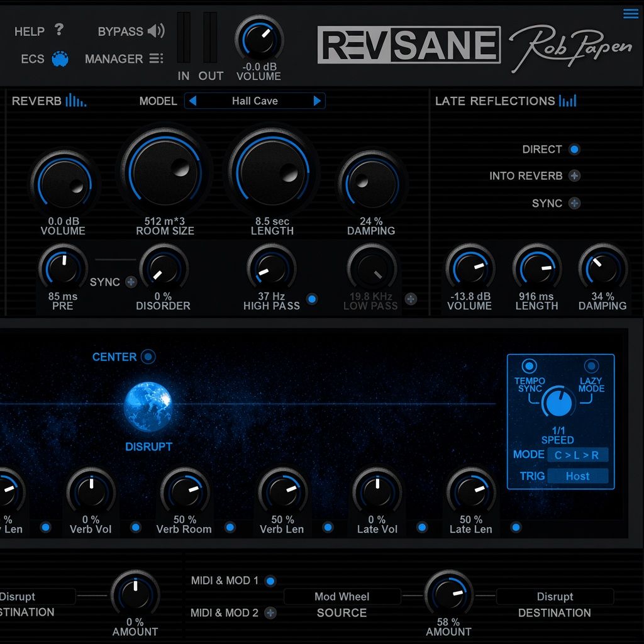Click the High Pass knob
This screenshot has width=644, height=644.
point(272,269)
